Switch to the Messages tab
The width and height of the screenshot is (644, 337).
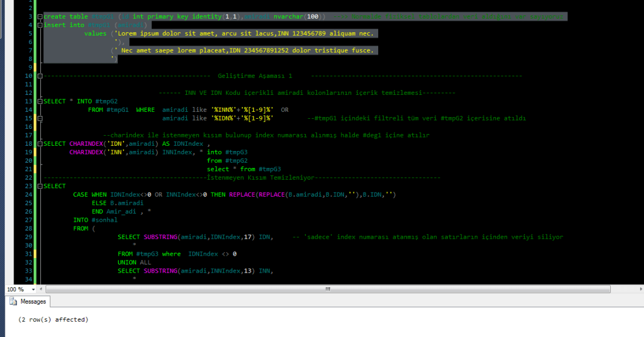point(33,302)
